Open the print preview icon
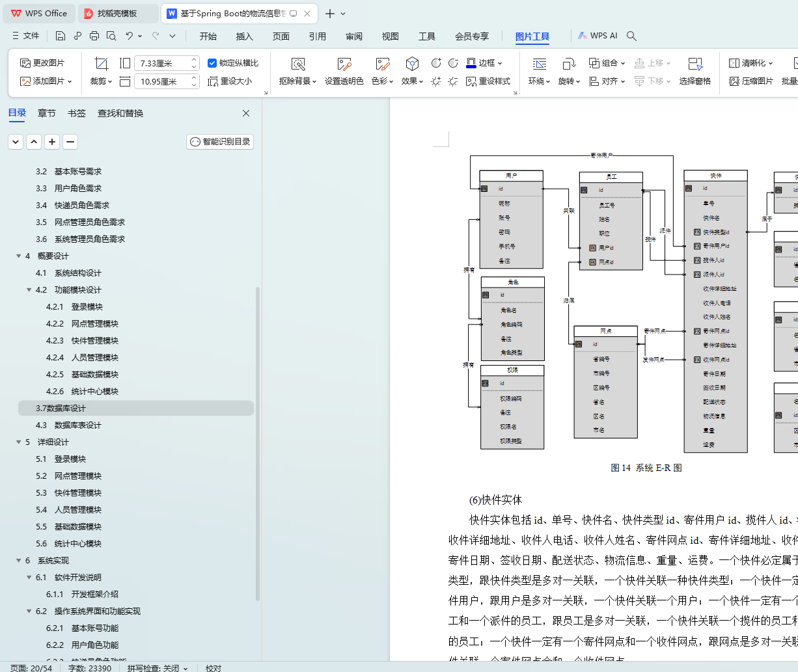Viewport: 798px width, 672px height. pyautogui.click(x=111, y=36)
